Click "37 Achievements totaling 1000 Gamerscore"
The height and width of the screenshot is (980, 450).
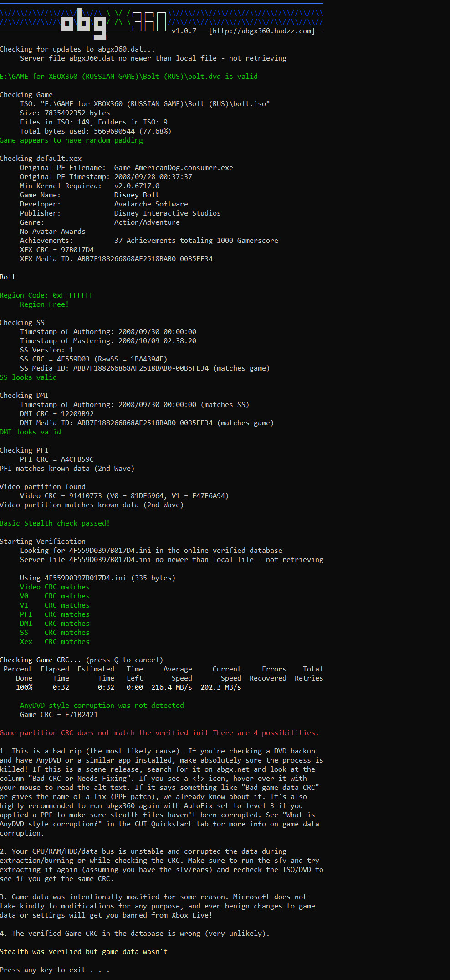[196, 241]
